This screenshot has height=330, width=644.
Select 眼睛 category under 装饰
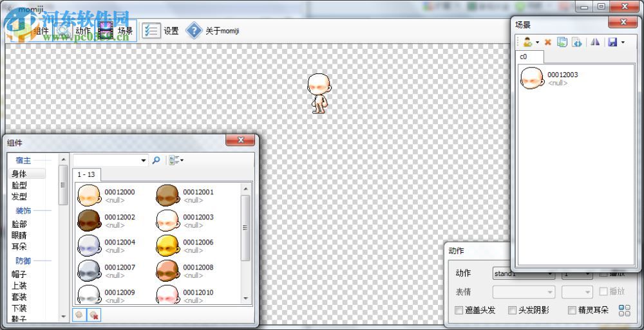click(19, 235)
